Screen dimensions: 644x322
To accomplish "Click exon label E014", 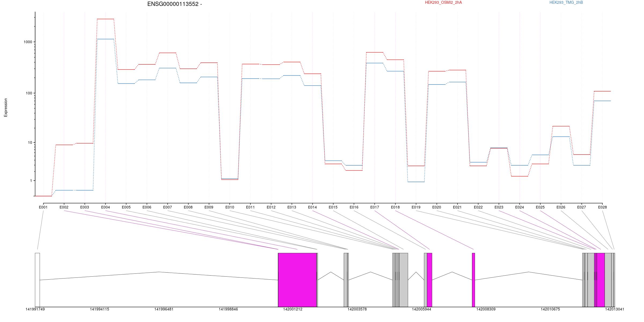I will pyautogui.click(x=312, y=207).
